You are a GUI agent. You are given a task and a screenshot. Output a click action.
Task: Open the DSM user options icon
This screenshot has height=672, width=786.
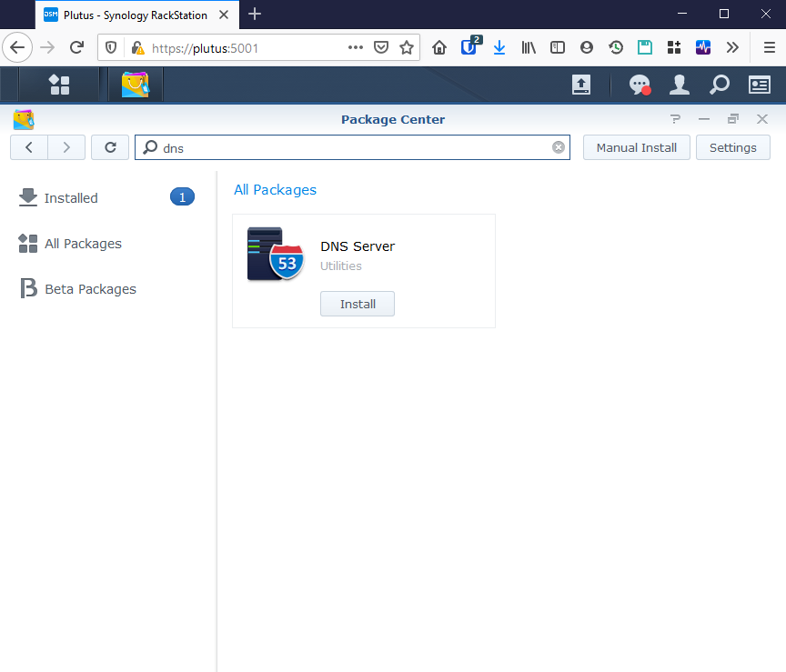[680, 85]
